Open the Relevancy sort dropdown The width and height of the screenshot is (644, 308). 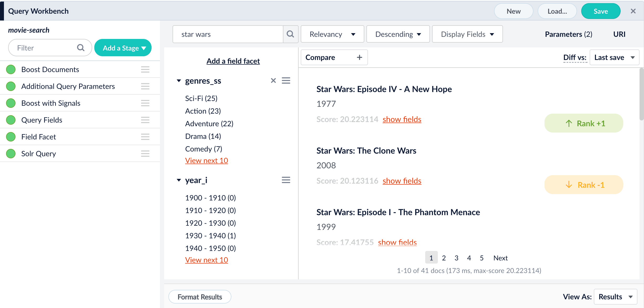[332, 34]
